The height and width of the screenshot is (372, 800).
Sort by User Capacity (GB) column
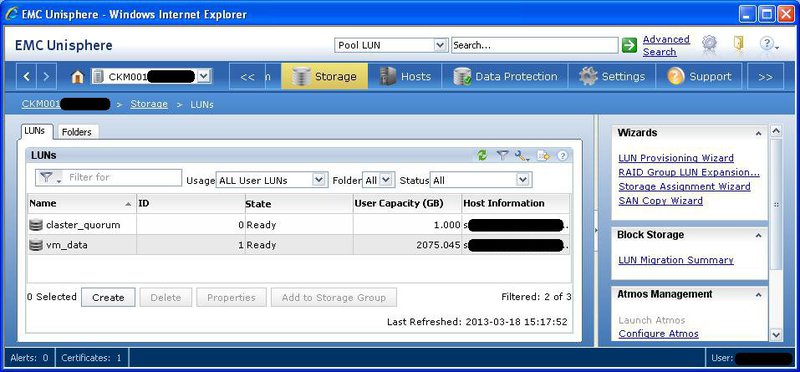(x=408, y=204)
